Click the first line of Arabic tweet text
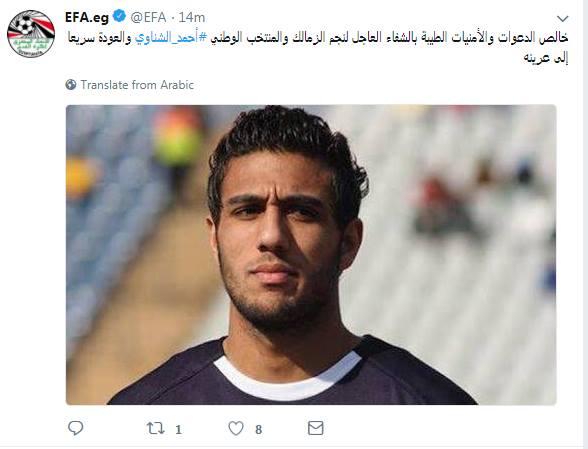Screen dimensions: 588x449 (318, 38)
